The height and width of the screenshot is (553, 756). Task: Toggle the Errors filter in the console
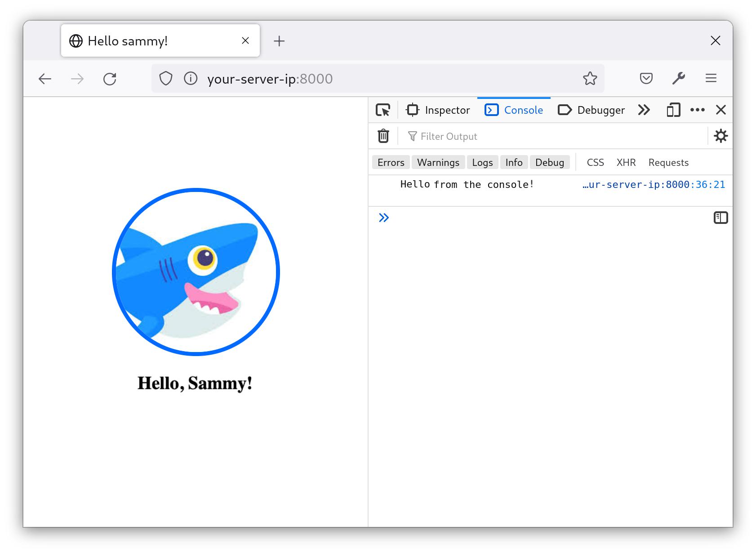[x=390, y=162]
